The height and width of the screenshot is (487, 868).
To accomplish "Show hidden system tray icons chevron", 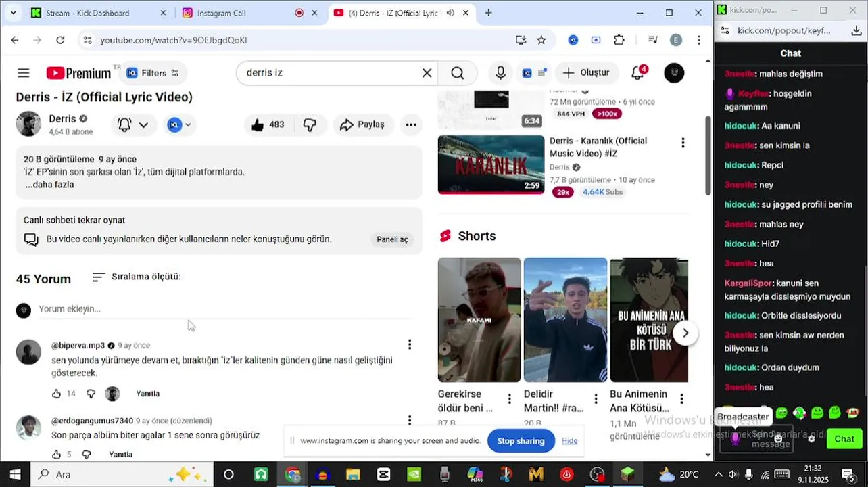I will pyautogui.click(x=718, y=474).
